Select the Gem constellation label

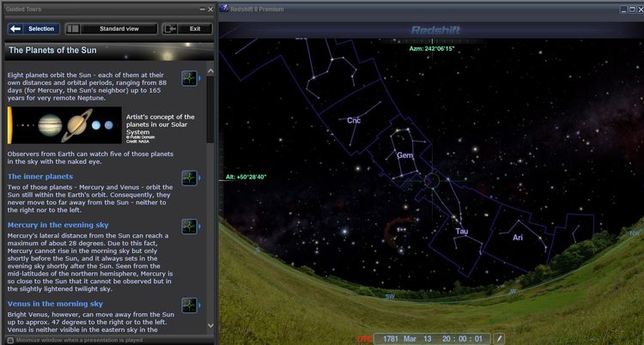tap(404, 155)
